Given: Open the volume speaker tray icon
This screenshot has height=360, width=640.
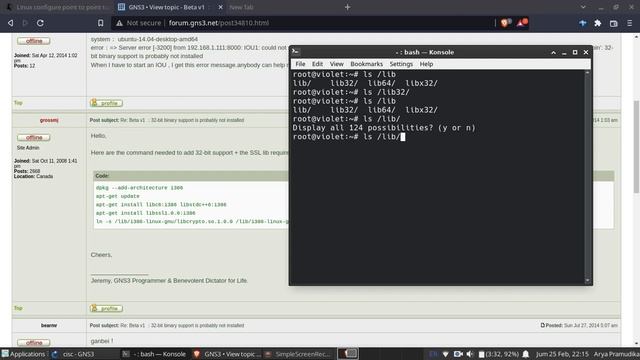Looking at the screenshot, I should [470, 354].
